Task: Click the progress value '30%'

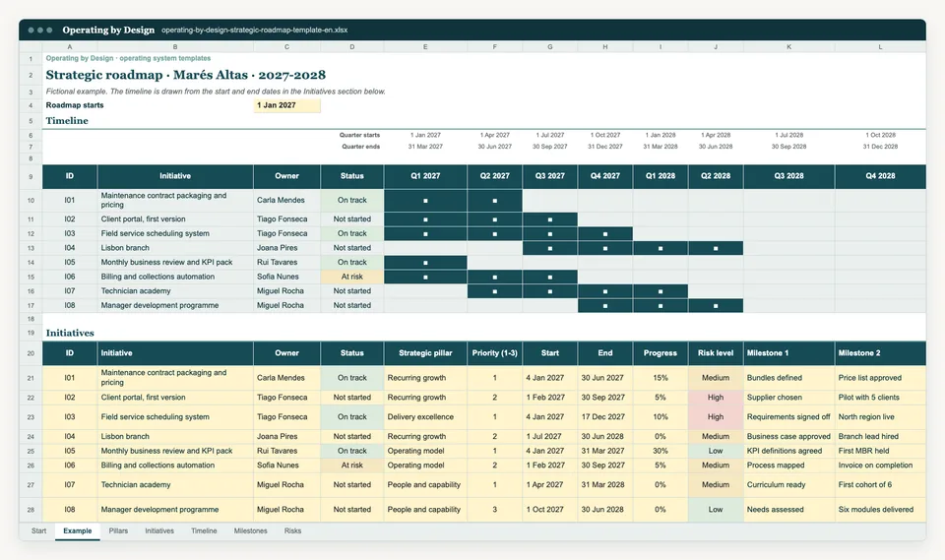Action: click(x=661, y=451)
